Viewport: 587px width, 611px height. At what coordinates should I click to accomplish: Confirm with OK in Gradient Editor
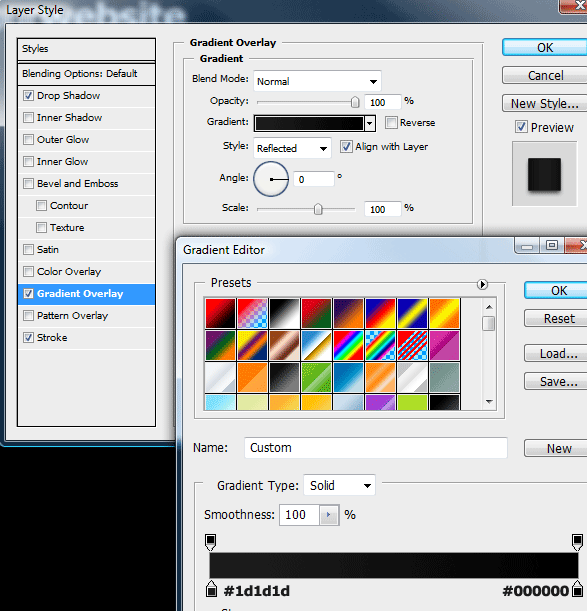pos(557,291)
